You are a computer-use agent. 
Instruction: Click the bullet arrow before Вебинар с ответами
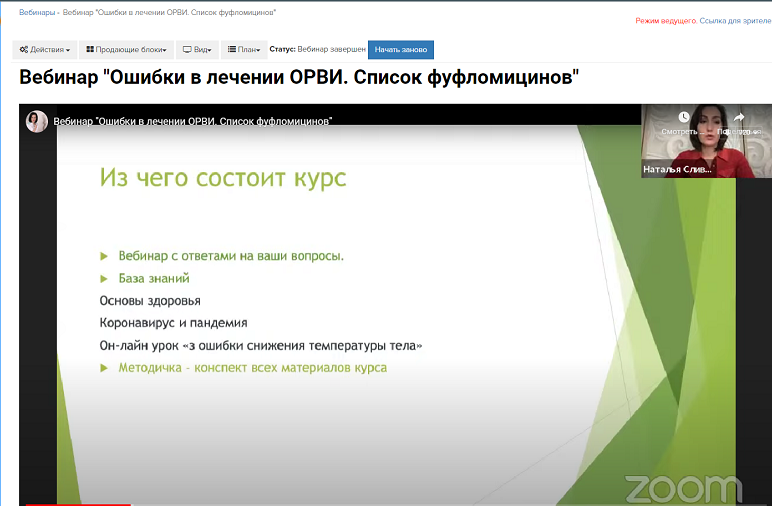105,256
